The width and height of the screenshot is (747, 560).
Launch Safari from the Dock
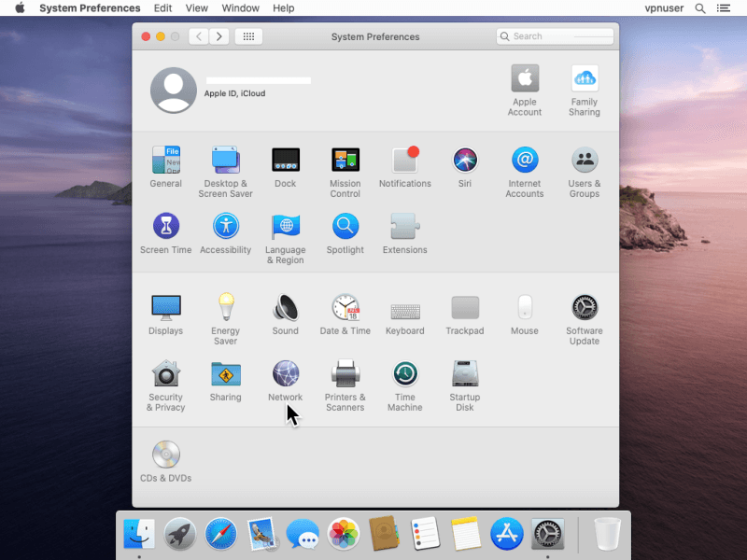pos(221,535)
